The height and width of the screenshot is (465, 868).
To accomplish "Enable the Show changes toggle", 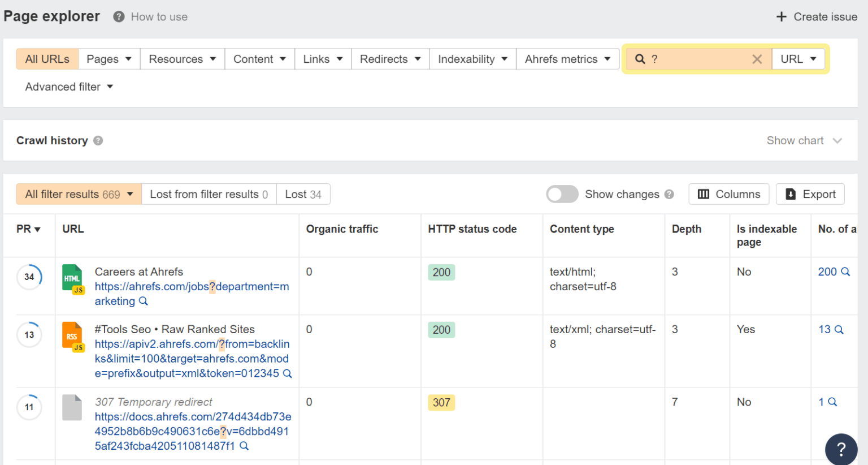I will (562, 194).
